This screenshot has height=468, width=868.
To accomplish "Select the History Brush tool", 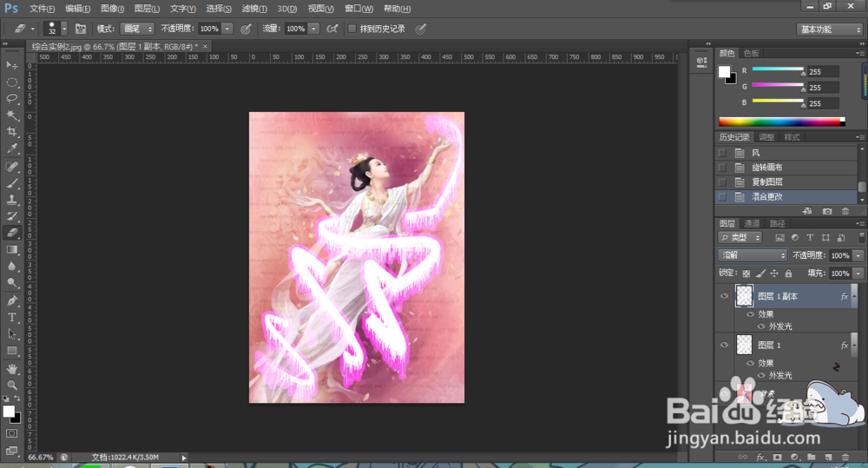I will (x=11, y=216).
